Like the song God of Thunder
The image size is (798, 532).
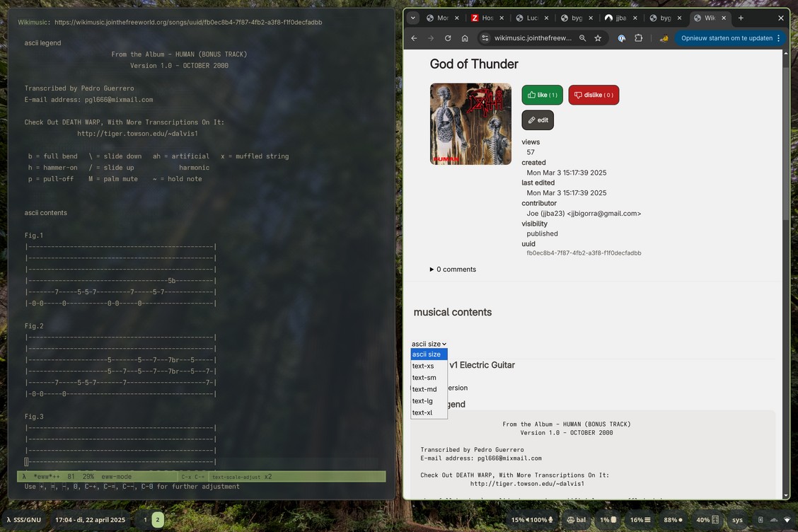[542, 95]
